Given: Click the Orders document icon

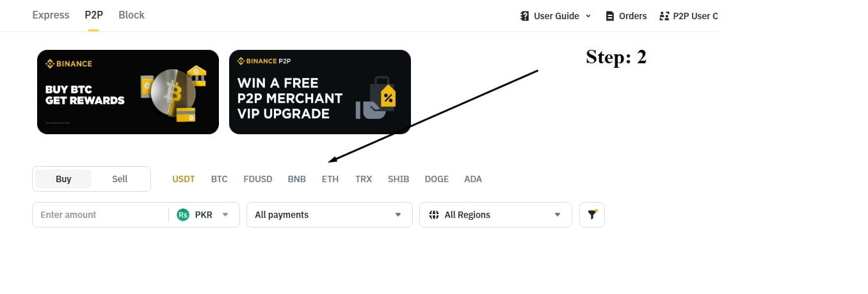Looking at the screenshot, I should 610,16.
